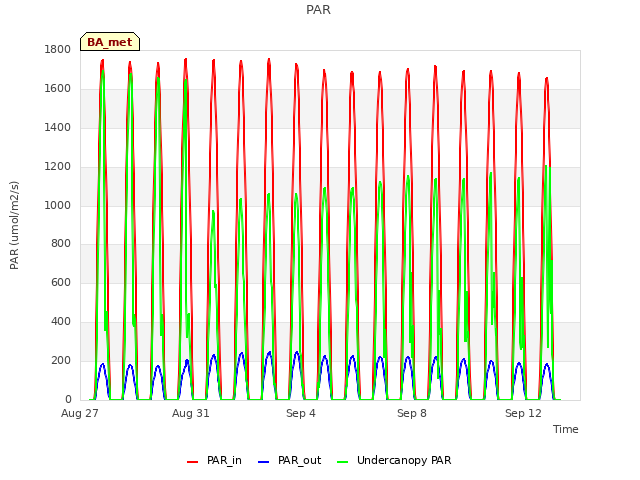Image resolution: width=640 pixels, height=480 pixels.
Task: Click the 0 y-axis tick label
Action: click(68, 399)
